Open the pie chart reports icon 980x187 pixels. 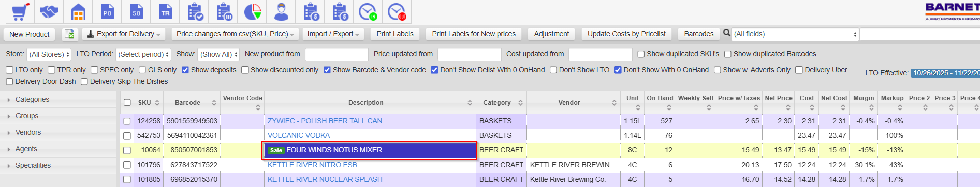252,11
